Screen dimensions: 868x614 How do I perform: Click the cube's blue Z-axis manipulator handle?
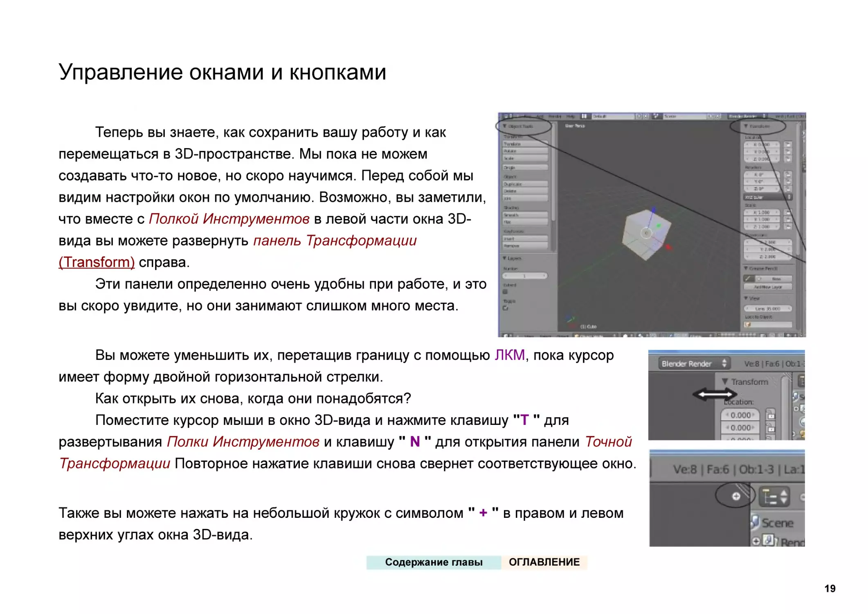(x=653, y=210)
